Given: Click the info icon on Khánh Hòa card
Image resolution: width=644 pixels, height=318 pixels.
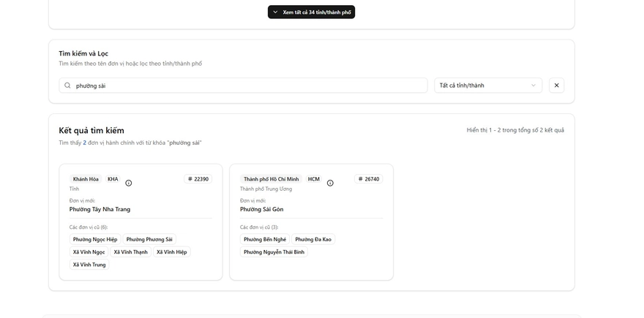Looking at the screenshot, I should click(x=129, y=183).
